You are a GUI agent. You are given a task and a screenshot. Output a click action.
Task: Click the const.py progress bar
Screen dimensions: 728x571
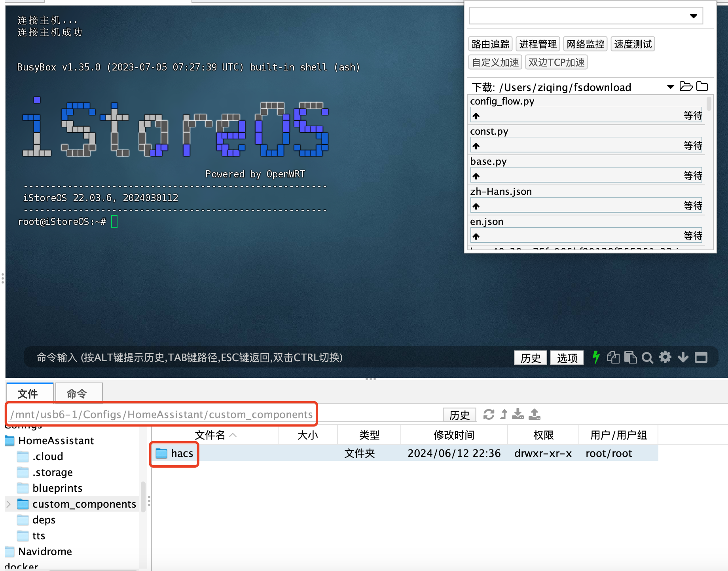(x=586, y=145)
